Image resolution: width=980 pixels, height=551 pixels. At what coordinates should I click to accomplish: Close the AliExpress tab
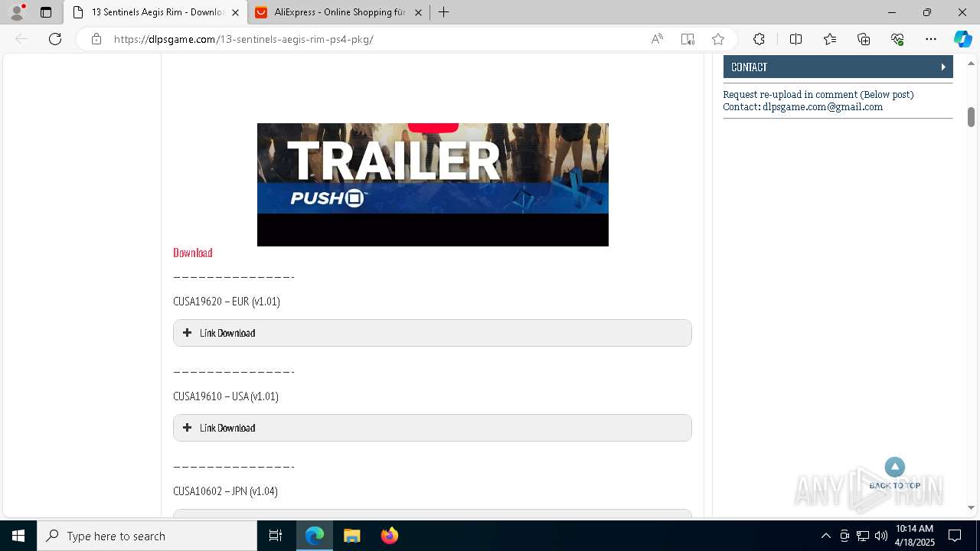[x=419, y=12]
